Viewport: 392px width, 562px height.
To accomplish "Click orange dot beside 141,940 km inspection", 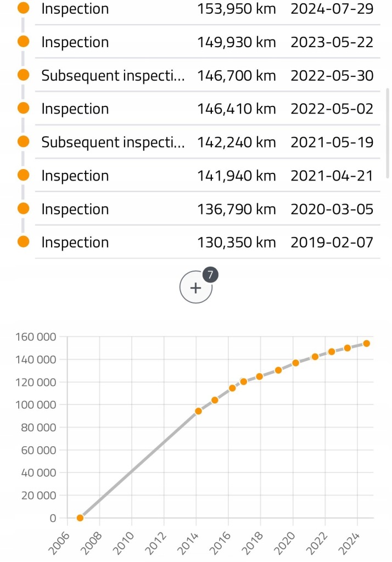I will point(23,175).
